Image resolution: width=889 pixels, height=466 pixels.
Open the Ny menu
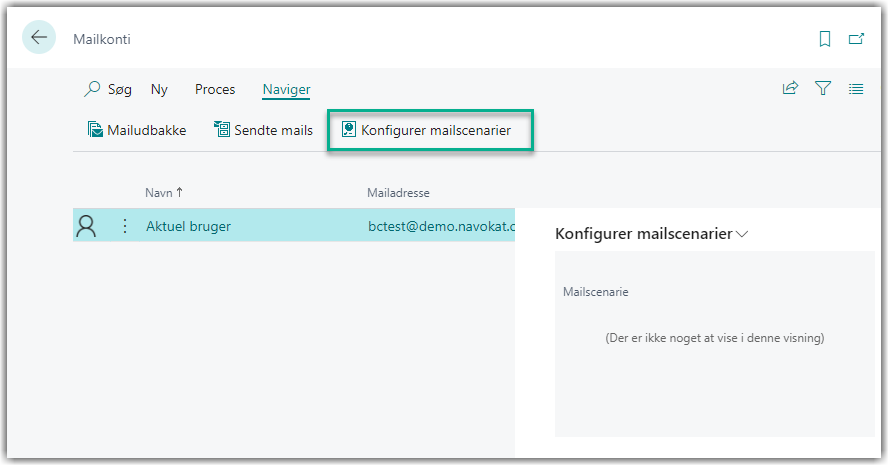pos(159,89)
